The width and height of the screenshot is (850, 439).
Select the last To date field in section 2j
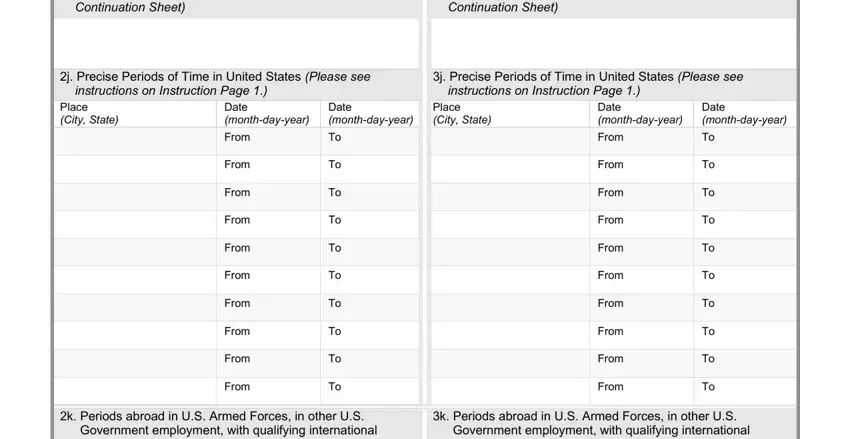point(370,391)
